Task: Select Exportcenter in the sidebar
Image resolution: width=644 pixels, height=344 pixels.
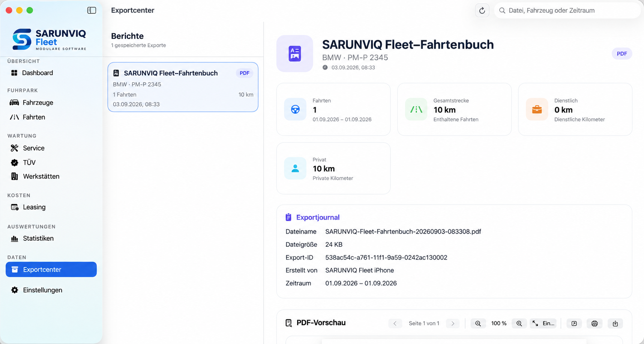Action: coord(51,270)
